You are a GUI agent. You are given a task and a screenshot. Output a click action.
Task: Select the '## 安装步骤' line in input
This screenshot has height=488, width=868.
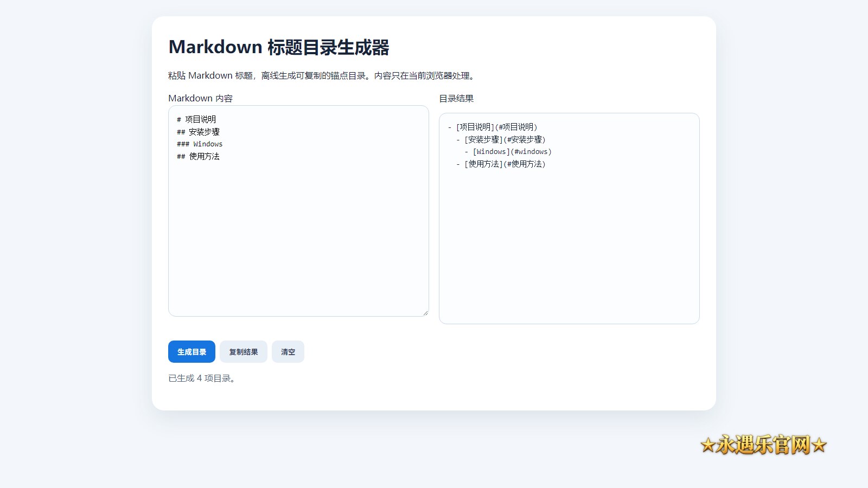[198, 132]
